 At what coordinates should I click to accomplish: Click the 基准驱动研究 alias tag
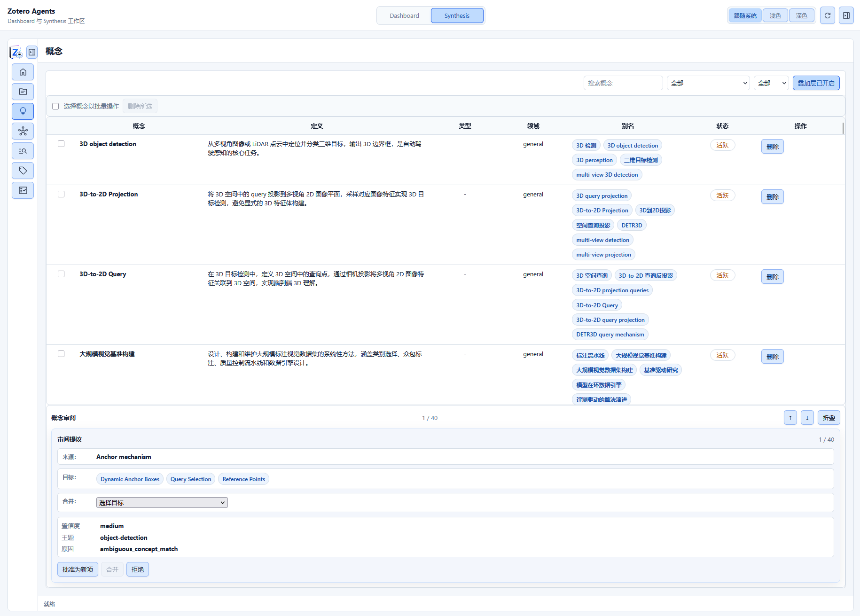(x=661, y=370)
